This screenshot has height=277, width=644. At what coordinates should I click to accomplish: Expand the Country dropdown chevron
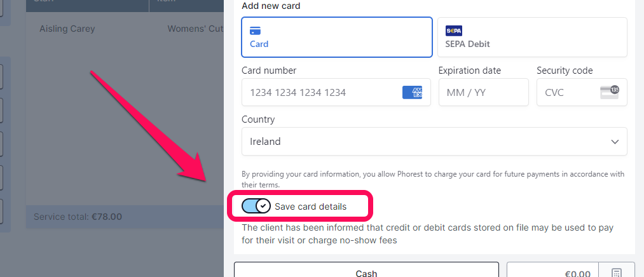pos(615,142)
